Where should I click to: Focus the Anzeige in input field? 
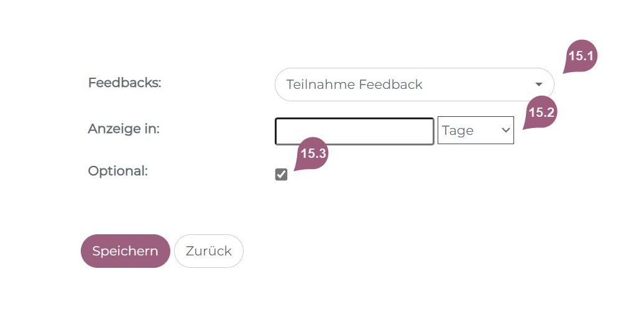[x=354, y=131]
